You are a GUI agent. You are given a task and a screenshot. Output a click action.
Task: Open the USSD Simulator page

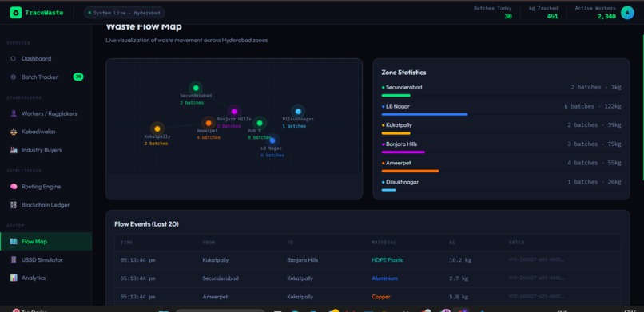pyautogui.click(x=46, y=259)
